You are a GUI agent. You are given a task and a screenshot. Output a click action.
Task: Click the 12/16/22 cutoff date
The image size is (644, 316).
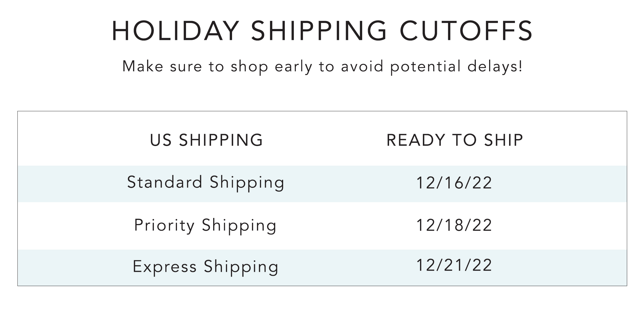pyautogui.click(x=454, y=183)
